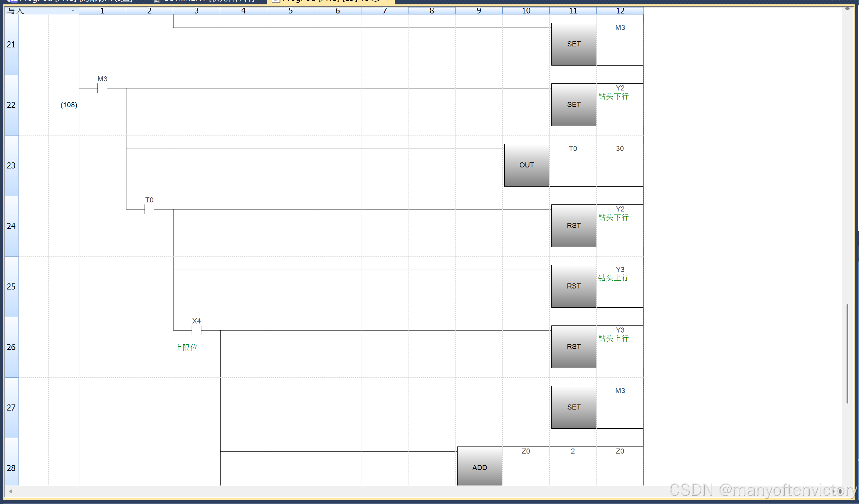Viewport: 859px width, 504px height.
Task: Select the RST block for Y3 in row 26
Action: 574,347
